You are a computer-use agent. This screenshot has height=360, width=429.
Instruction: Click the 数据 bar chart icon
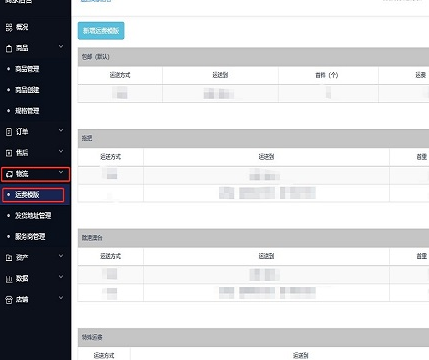pyautogui.click(x=9, y=279)
